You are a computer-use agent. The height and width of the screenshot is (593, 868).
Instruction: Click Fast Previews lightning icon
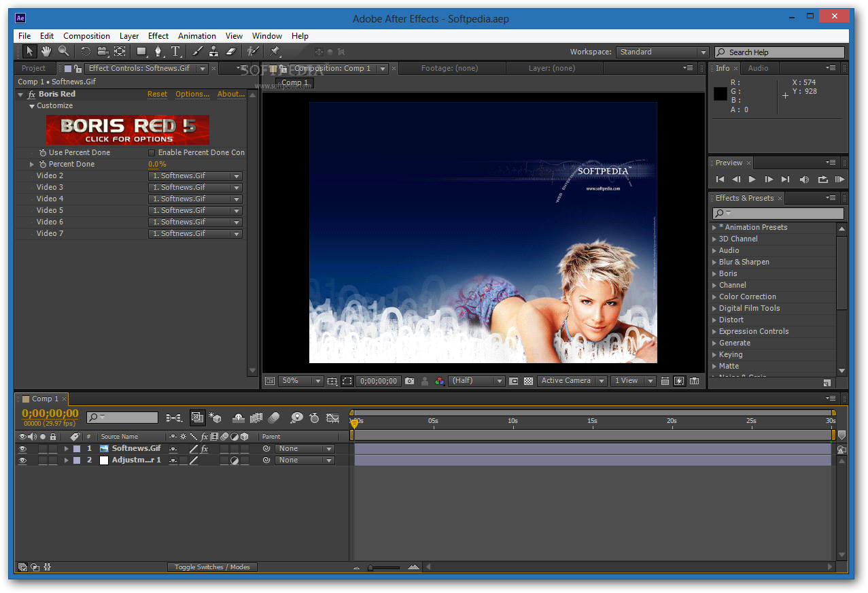(679, 382)
